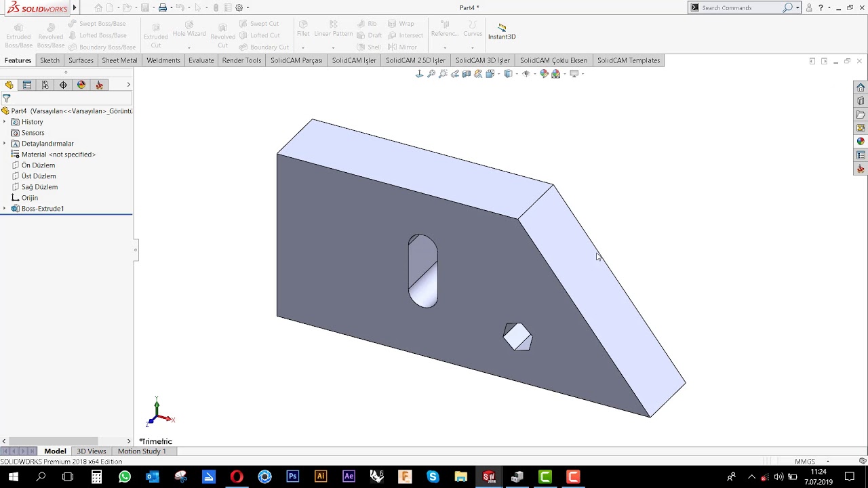Open View Palette task pane icon
The height and width of the screenshot is (488, 868).
click(x=861, y=128)
